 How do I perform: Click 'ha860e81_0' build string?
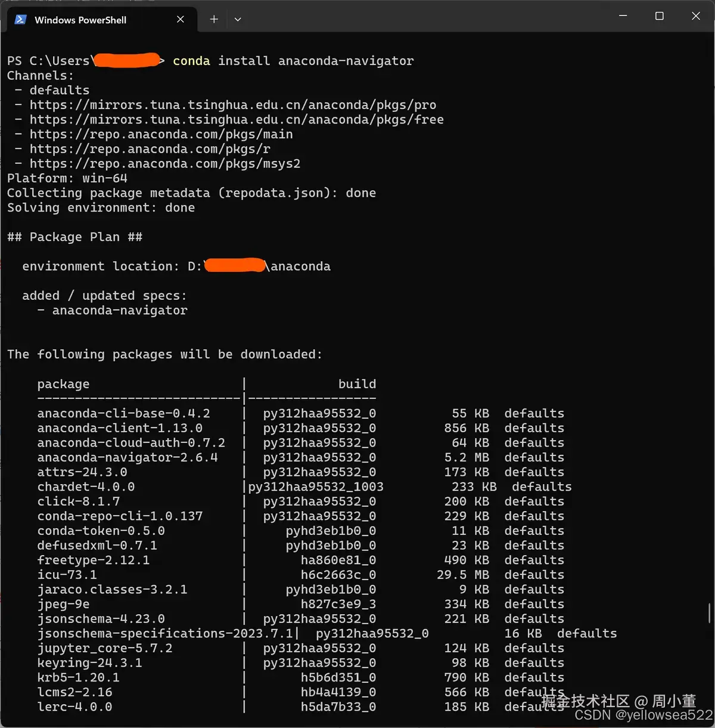coord(338,560)
